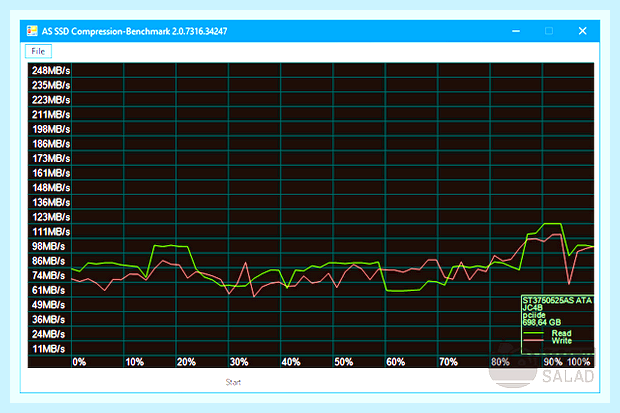Click the 235MB/s axis label
620x413 pixels.
pyautogui.click(x=51, y=85)
